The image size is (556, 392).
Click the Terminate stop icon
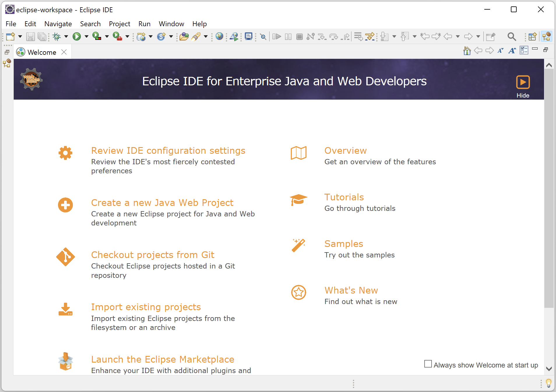[x=299, y=37]
